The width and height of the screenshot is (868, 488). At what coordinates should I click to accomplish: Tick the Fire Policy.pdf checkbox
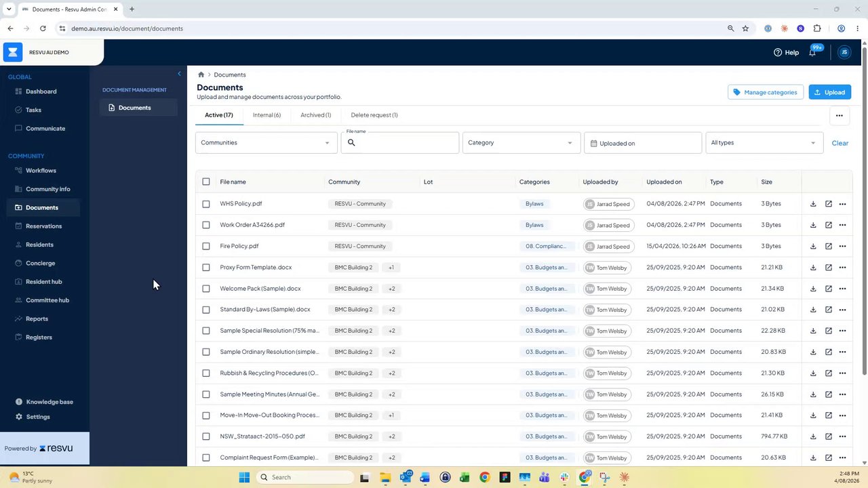(206, 246)
